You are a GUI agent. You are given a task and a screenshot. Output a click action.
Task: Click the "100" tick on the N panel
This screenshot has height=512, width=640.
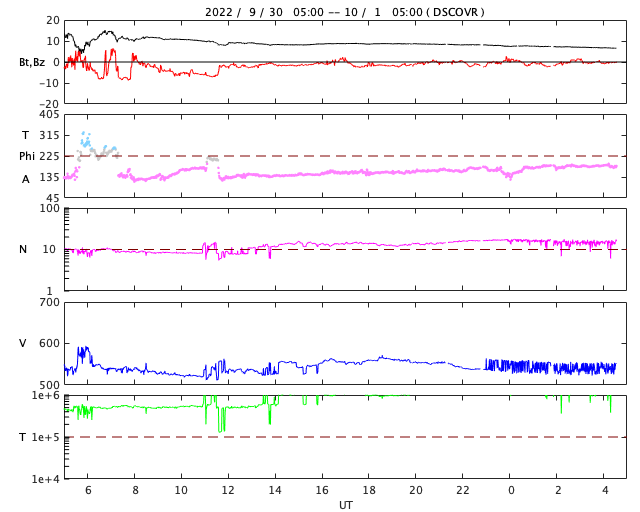click(49, 208)
